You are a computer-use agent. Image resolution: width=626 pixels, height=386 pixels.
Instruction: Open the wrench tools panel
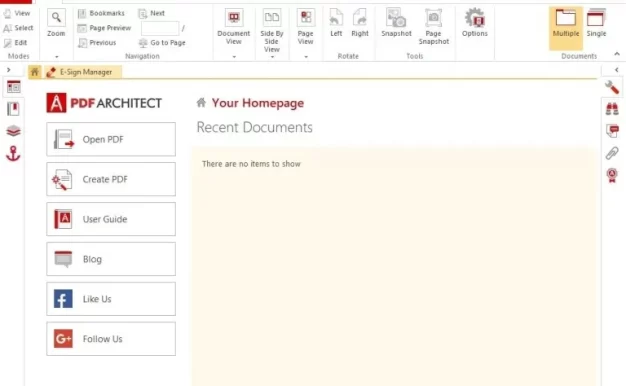click(x=612, y=87)
